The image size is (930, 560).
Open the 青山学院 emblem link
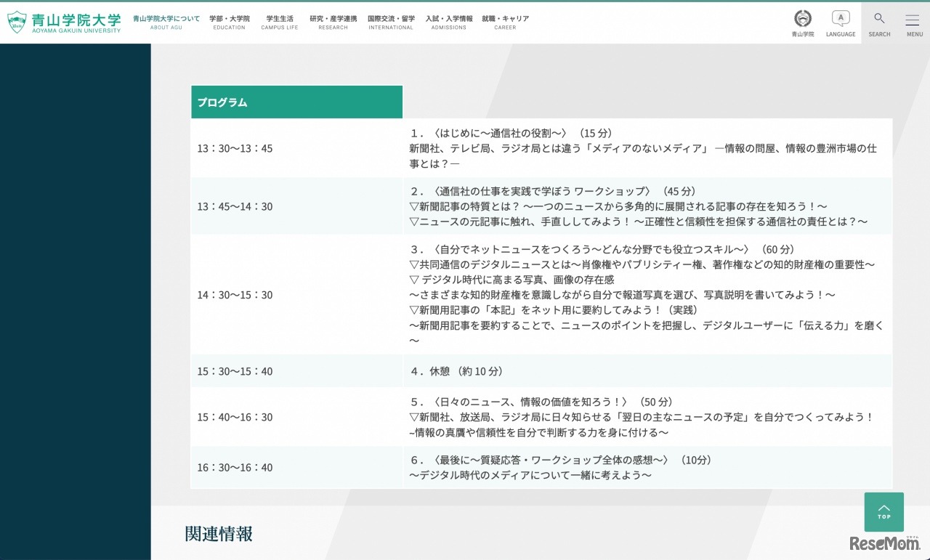coord(803,23)
